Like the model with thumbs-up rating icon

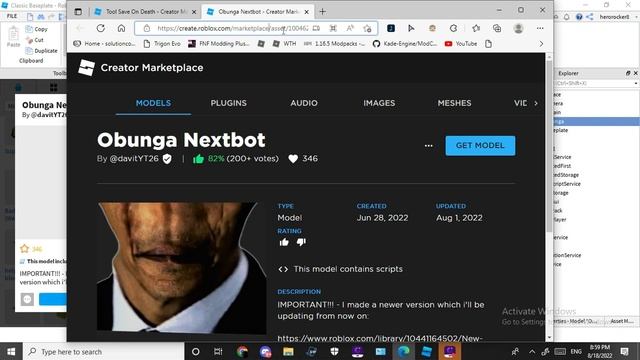284,242
